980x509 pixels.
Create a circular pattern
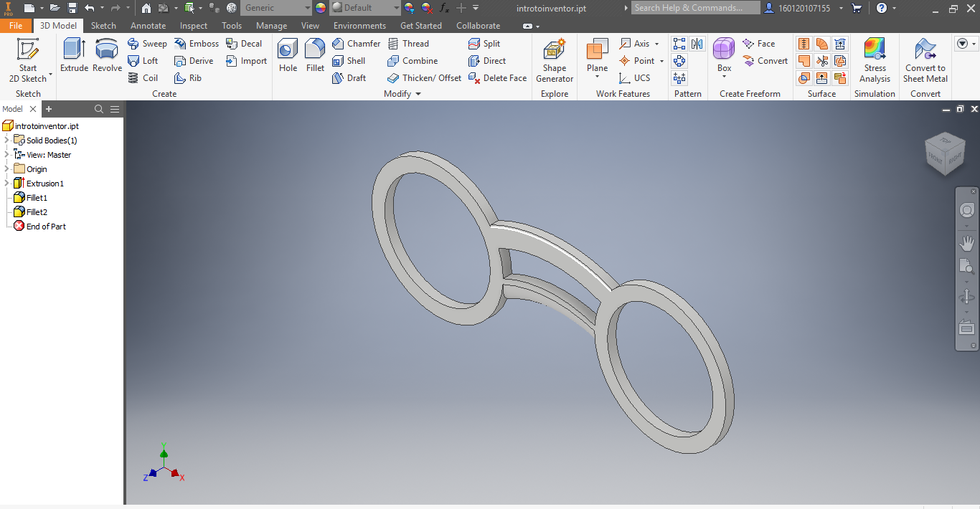(x=679, y=61)
